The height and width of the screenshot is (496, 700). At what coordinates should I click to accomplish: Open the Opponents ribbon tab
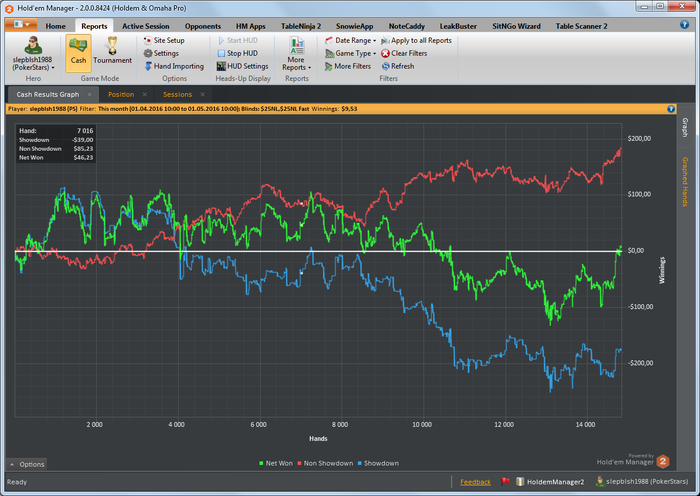[203, 26]
